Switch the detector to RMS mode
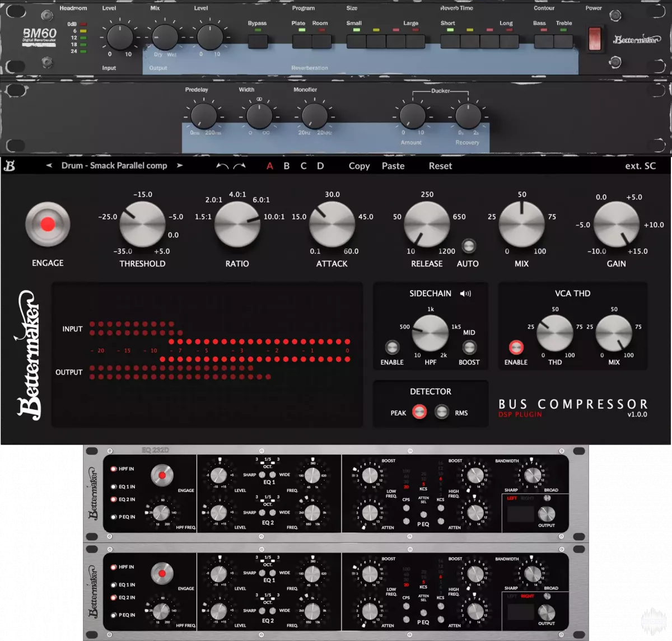This screenshot has height=641, width=672. (442, 411)
